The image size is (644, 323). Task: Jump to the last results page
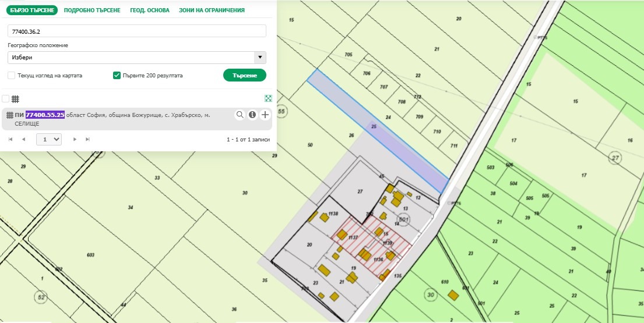(x=88, y=140)
